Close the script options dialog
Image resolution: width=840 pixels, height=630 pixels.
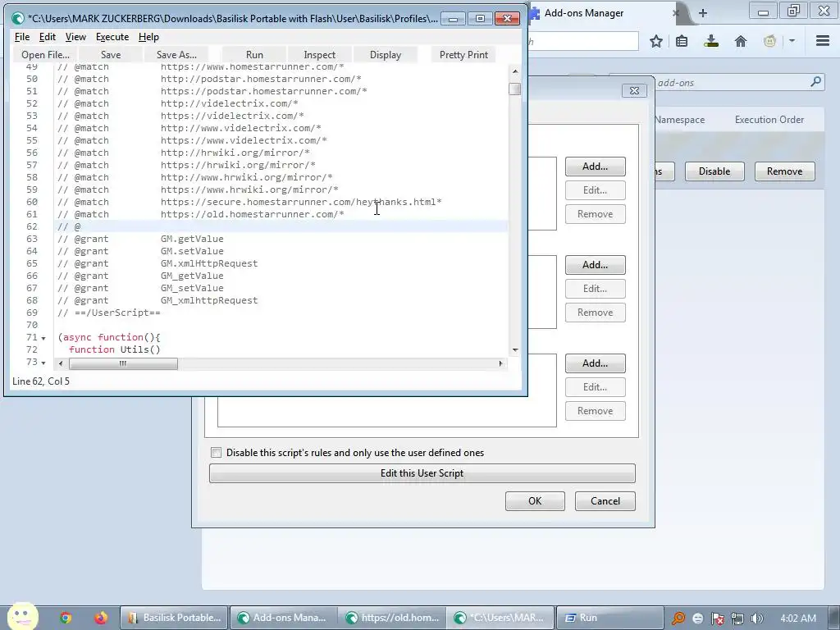(634, 90)
